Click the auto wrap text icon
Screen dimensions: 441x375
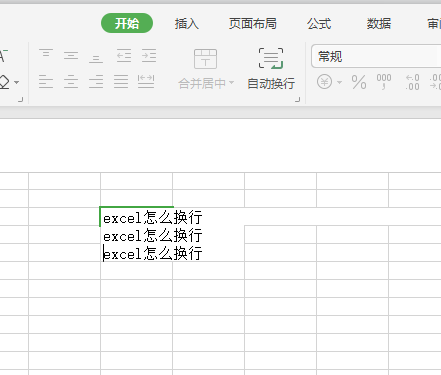[271, 58]
